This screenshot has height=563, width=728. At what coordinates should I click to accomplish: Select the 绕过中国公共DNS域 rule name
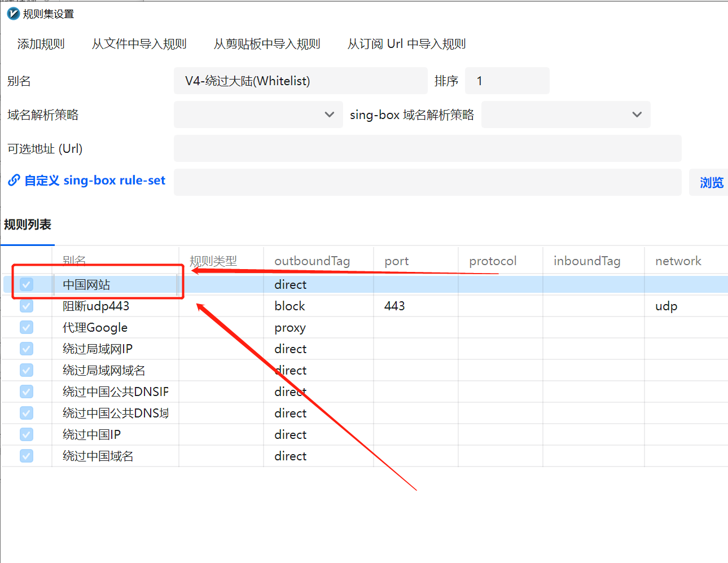[116, 414]
